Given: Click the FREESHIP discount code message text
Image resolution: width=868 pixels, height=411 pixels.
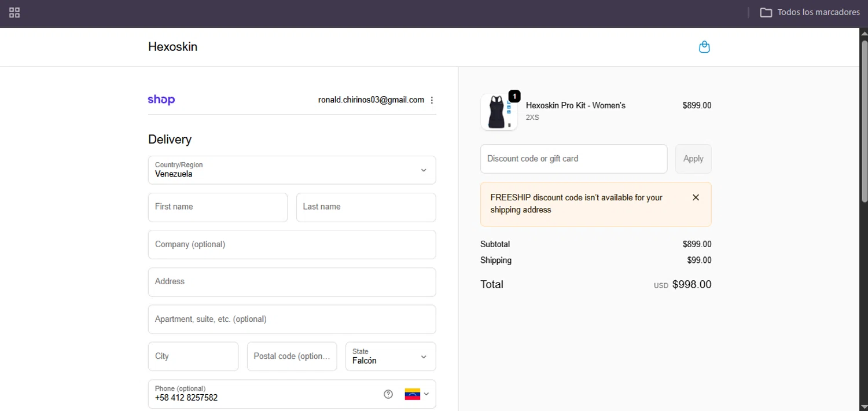Looking at the screenshot, I should point(576,204).
